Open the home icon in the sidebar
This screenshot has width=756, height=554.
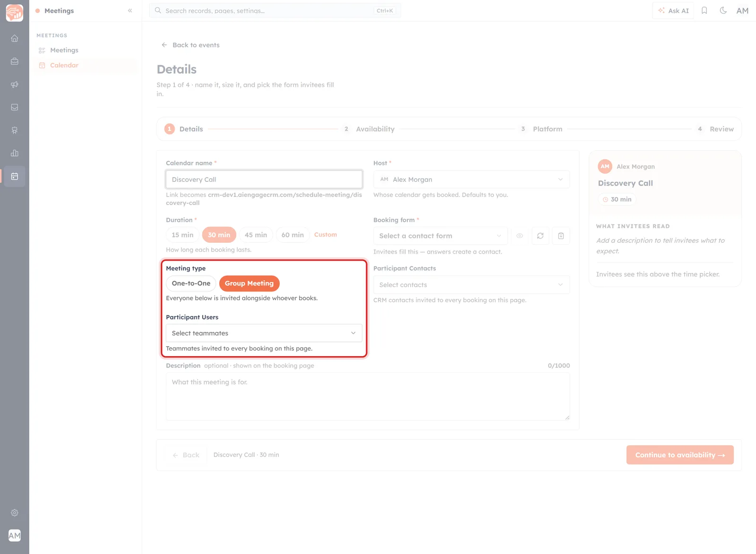(15, 38)
